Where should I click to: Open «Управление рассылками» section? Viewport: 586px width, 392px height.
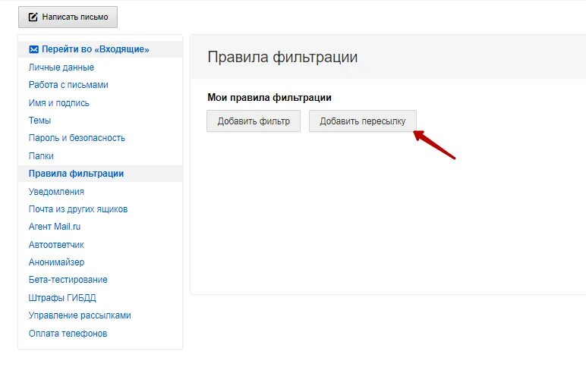(x=80, y=315)
